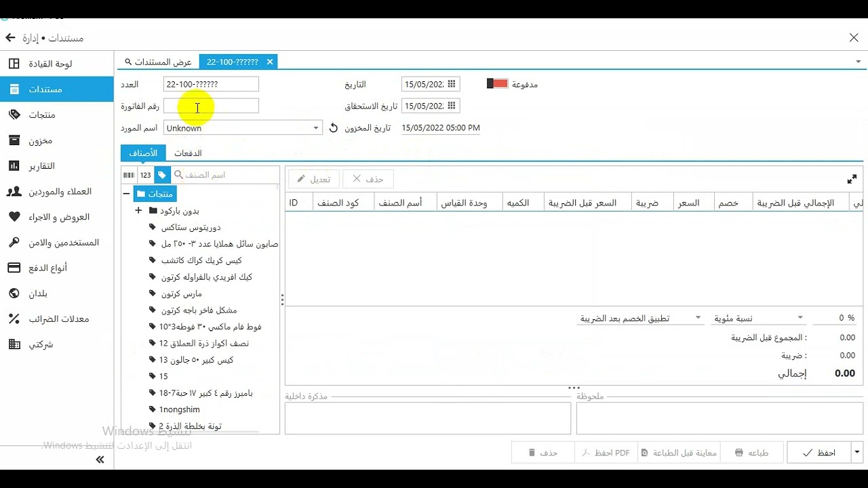Open منتجات products section in sidebar
The width and height of the screenshot is (868, 488).
pos(57,115)
